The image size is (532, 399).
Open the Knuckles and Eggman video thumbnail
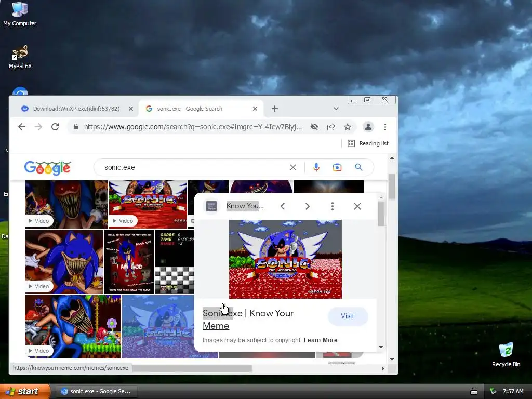73,326
